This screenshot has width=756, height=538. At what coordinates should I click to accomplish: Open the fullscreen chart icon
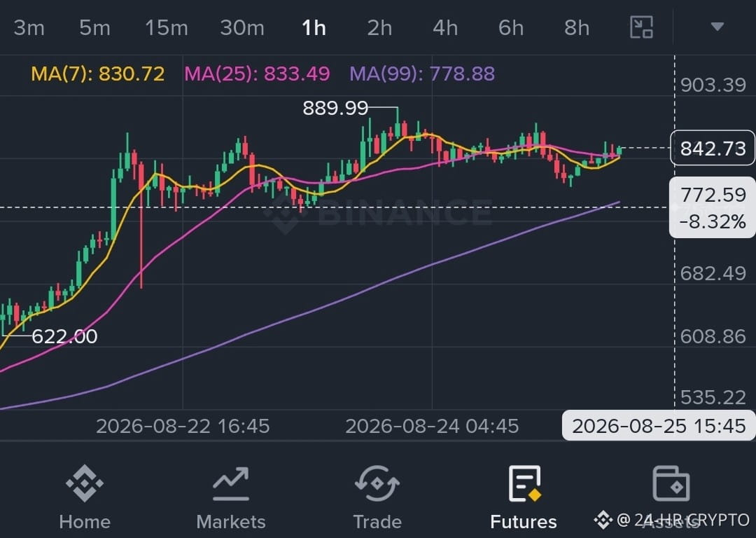641,27
